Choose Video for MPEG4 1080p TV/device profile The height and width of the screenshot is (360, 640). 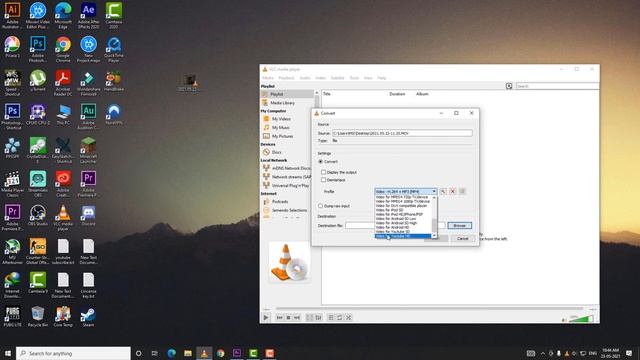pos(403,201)
